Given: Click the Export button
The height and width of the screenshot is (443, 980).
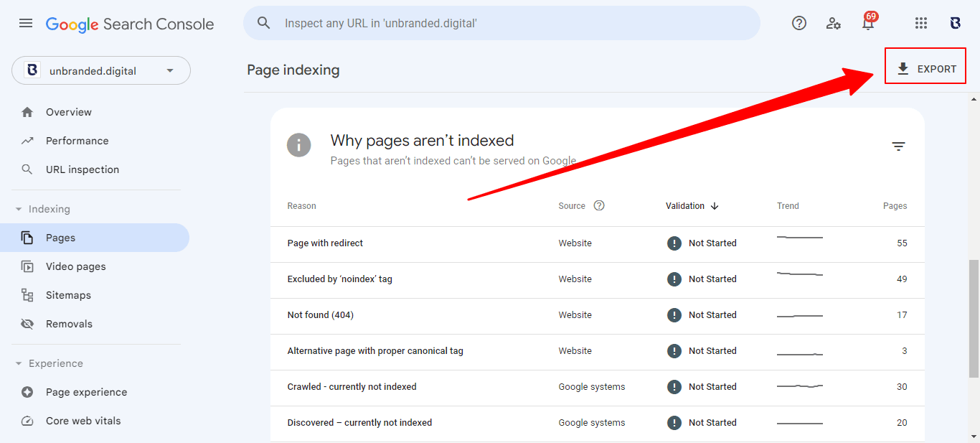Looking at the screenshot, I should (x=925, y=69).
